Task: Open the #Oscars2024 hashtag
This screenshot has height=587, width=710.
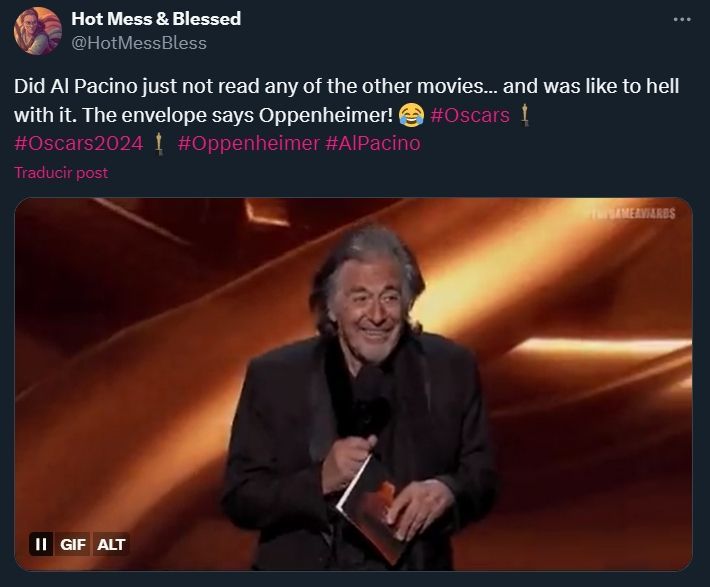Action: 79,143
